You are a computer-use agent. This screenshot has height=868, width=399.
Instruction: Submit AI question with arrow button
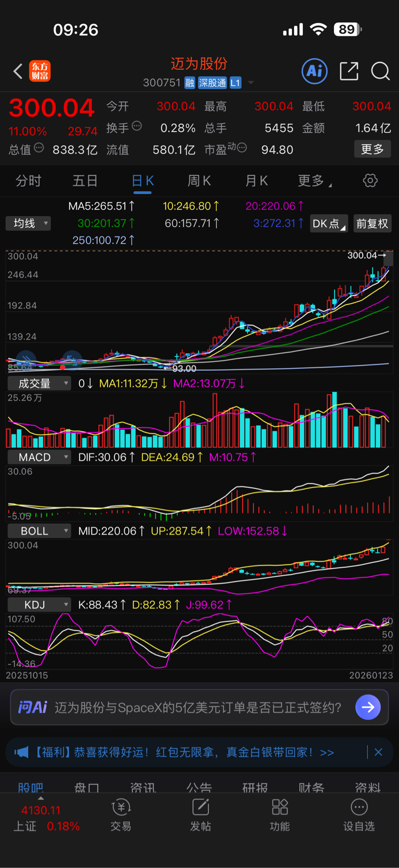tap(368, 707)
